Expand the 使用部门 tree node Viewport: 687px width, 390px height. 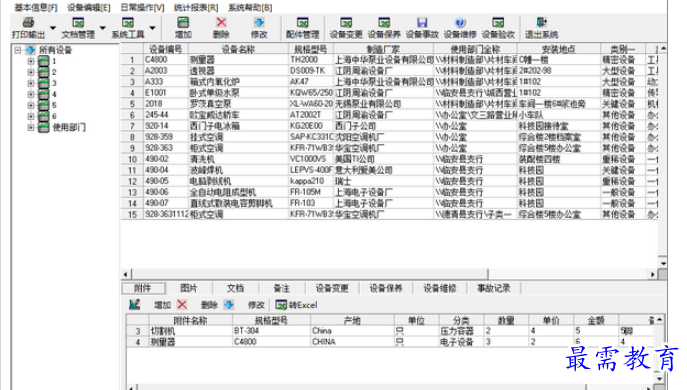click(x=31, y=128)
